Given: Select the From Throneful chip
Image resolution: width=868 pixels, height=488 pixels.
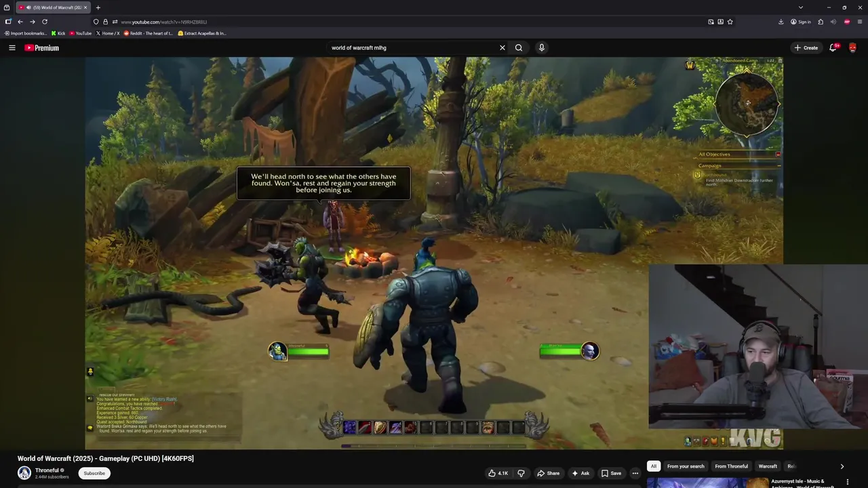Looking at the screenshot, I should pyautogui.click(x=731, y=466).
